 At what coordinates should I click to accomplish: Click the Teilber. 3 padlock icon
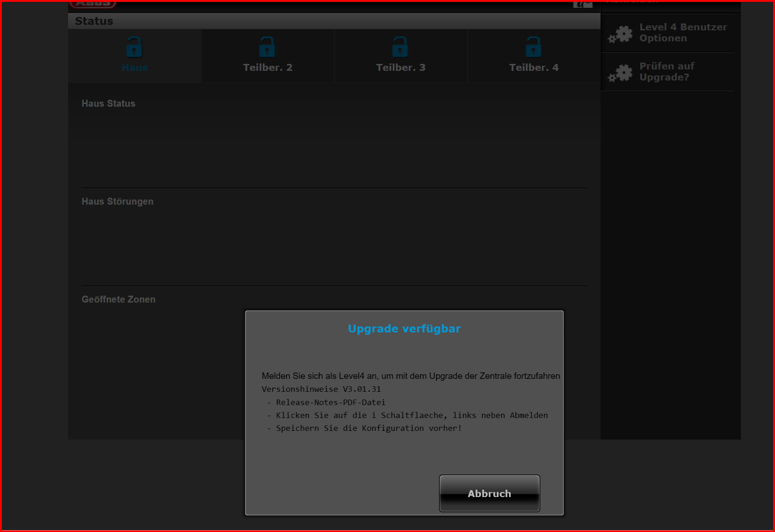(x=400, y=47)
